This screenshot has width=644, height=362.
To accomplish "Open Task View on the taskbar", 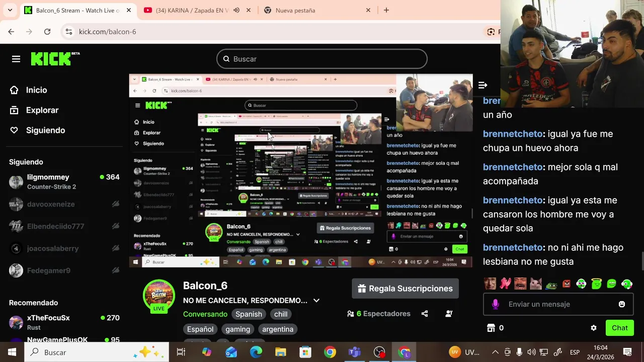I will [x=181, y=352].
